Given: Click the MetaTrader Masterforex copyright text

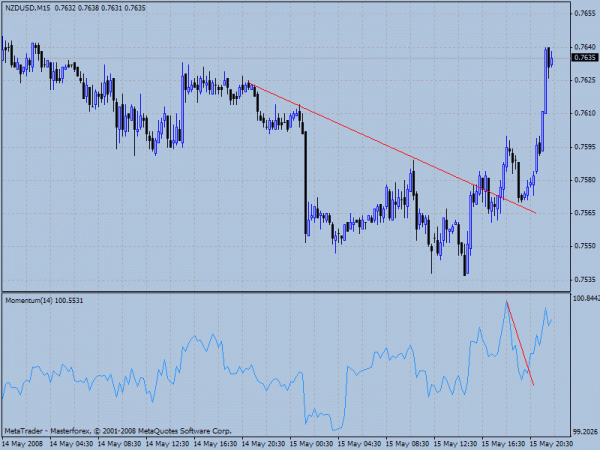Looking at the screenshot, I should pyautogui.click(x=118, y=431).
